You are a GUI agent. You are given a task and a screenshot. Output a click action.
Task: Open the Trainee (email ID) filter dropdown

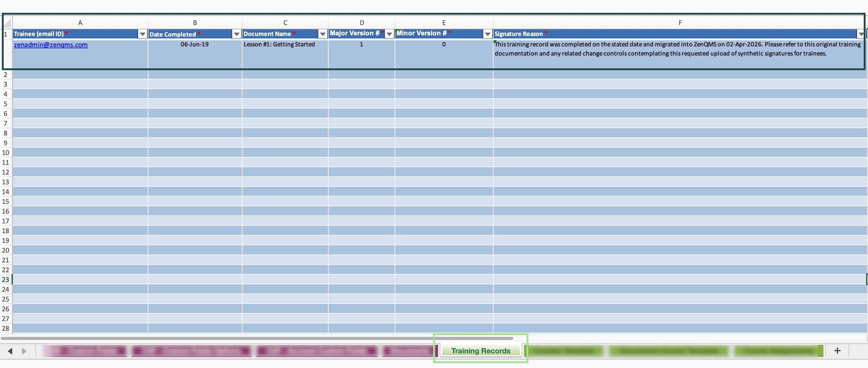click(x=143, y=34)
